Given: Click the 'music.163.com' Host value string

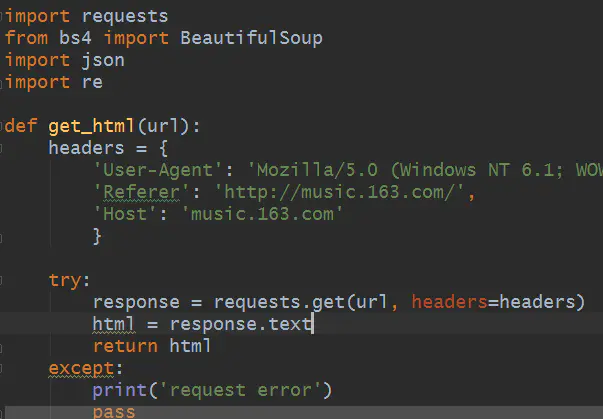Looking at the screenshot, I should [262, 214].
